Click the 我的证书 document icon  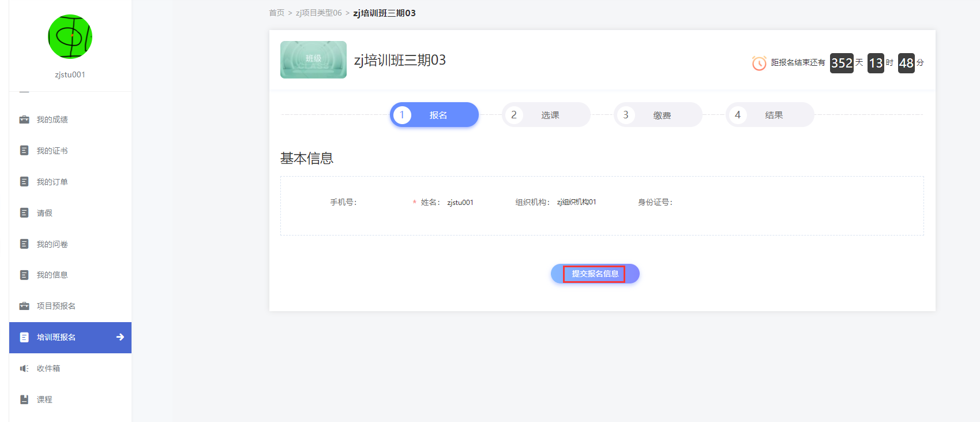pyautogui.click(x=24, y=151)
